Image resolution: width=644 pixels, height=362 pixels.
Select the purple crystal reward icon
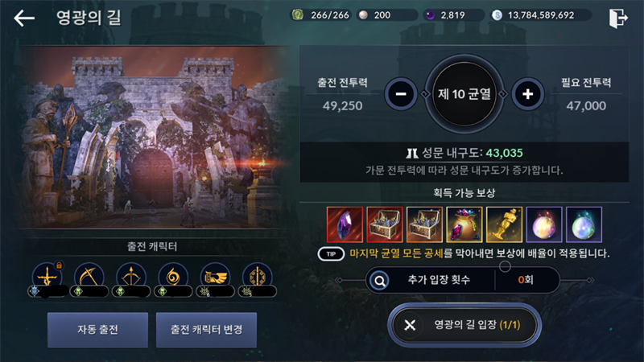345,224
